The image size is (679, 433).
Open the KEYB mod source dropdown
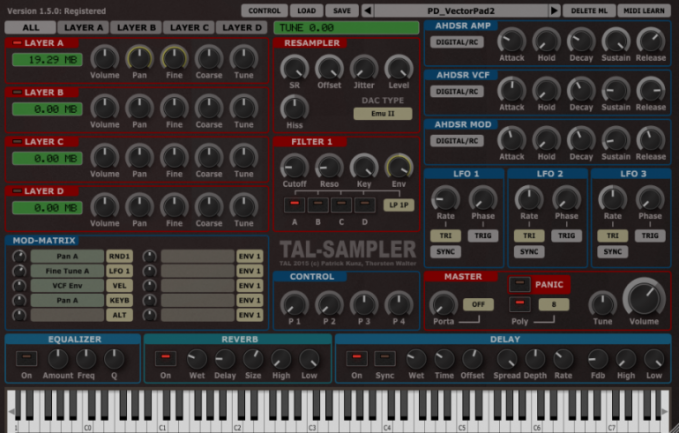[x=120, y=301]
